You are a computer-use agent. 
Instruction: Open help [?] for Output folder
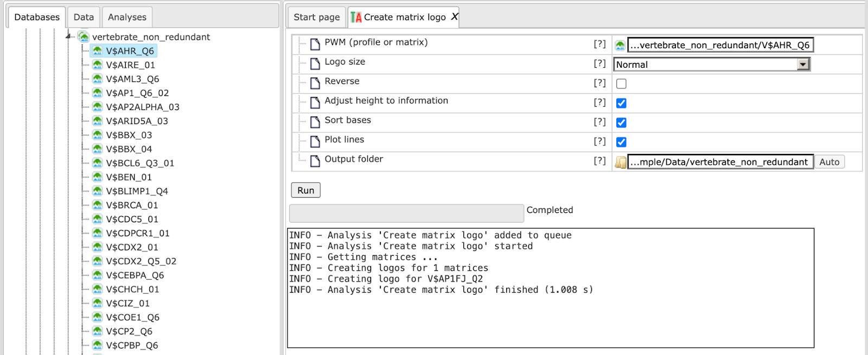point(599,161)
